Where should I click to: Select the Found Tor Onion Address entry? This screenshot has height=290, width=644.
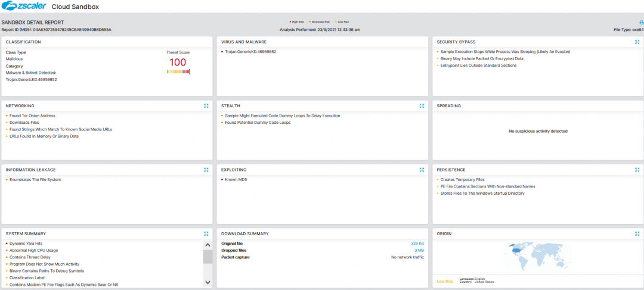(x=32, y=116)
